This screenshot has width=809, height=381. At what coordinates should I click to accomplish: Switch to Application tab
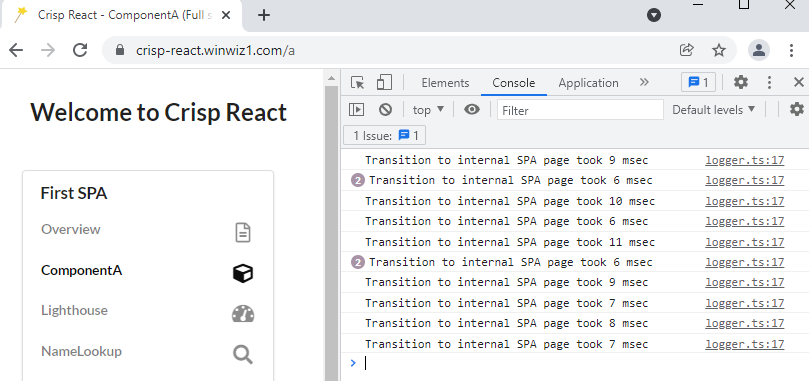[588, 83]
